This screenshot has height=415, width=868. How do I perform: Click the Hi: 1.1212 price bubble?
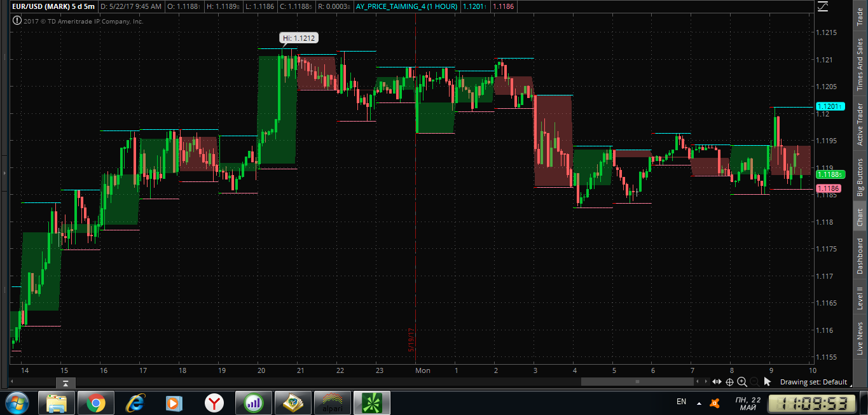(x=299, y=38)
